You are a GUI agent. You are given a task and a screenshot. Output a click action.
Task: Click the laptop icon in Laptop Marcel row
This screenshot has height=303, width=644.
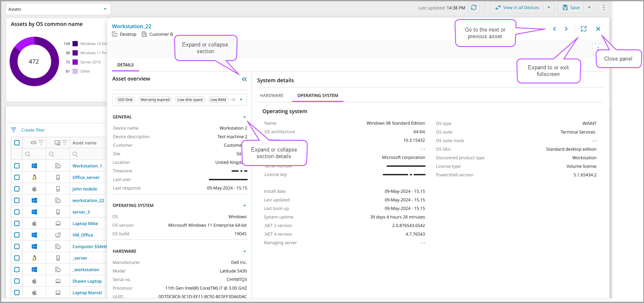[x=58, y=293]
